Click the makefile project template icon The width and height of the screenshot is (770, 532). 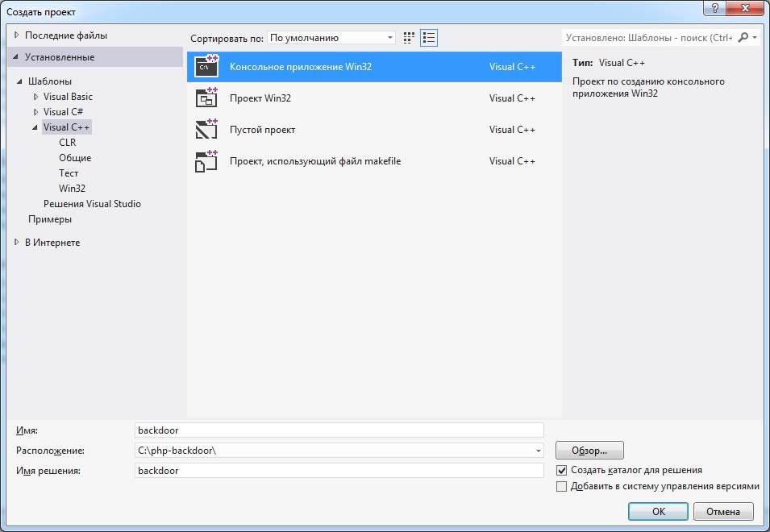(x=207, y=161)
